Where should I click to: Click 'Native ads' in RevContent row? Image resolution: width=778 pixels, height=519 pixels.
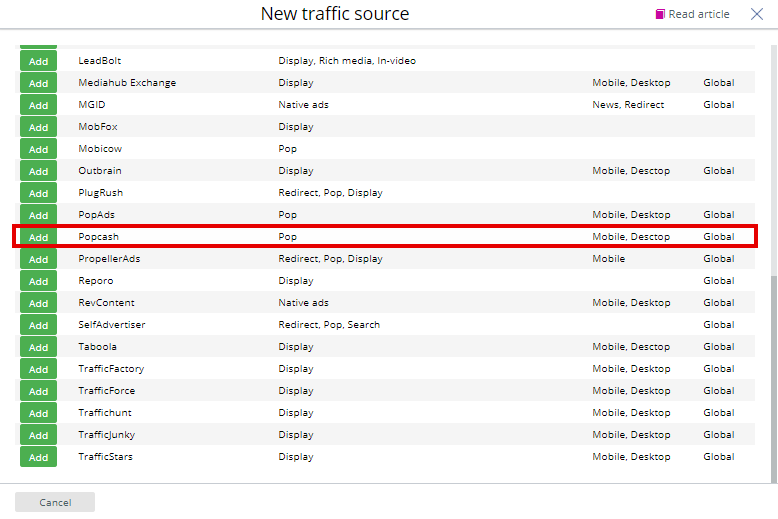pos(303,302)
